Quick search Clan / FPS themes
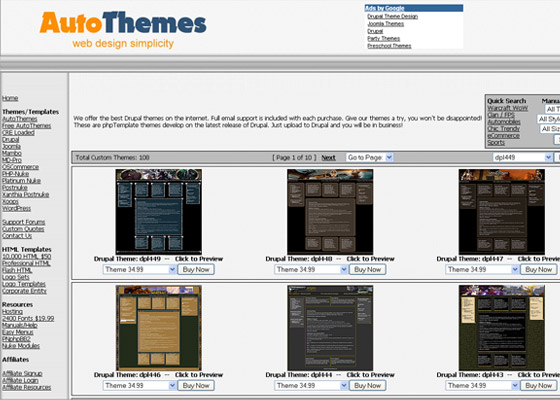Screen dimensions: 560x400 pyautogui.click(x=501, y=115)
